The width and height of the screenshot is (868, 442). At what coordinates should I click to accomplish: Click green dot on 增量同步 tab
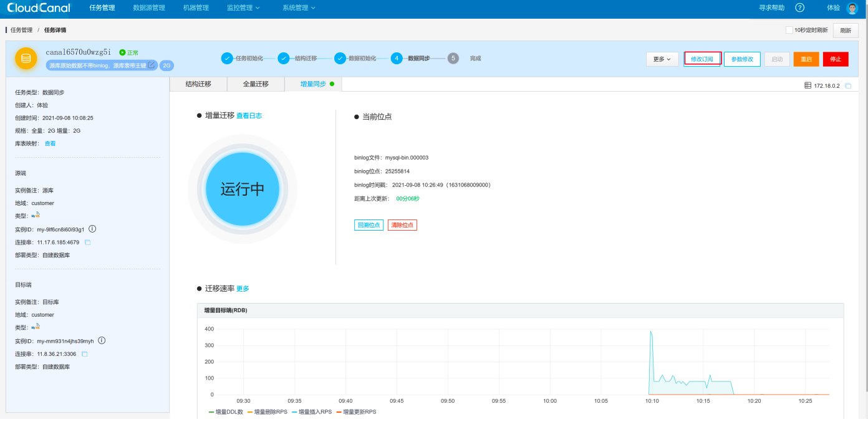tap(332, 84)
